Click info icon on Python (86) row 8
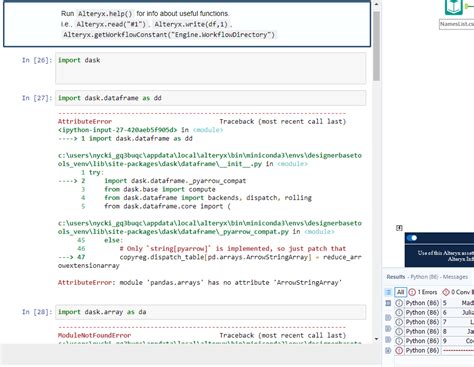 (399, 332)
